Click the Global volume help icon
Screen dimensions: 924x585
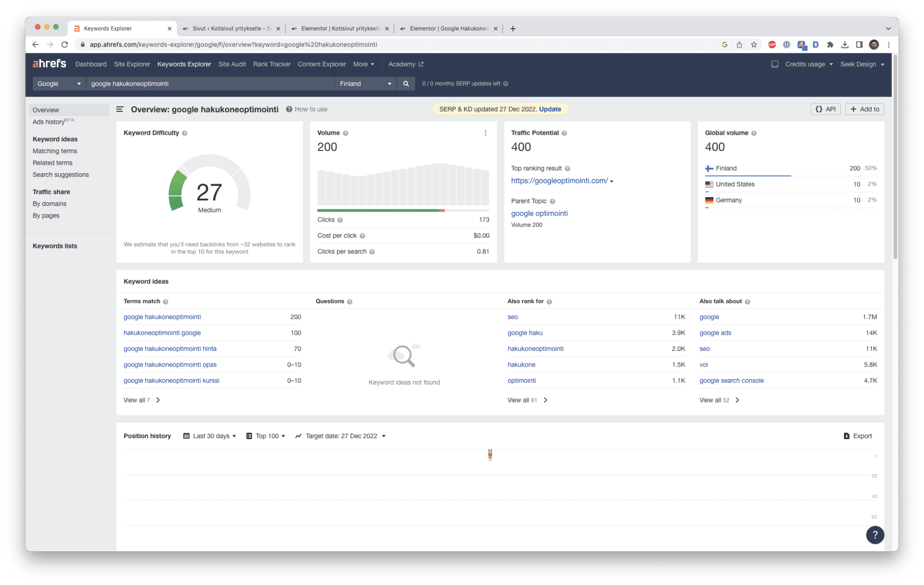[754, 133]
